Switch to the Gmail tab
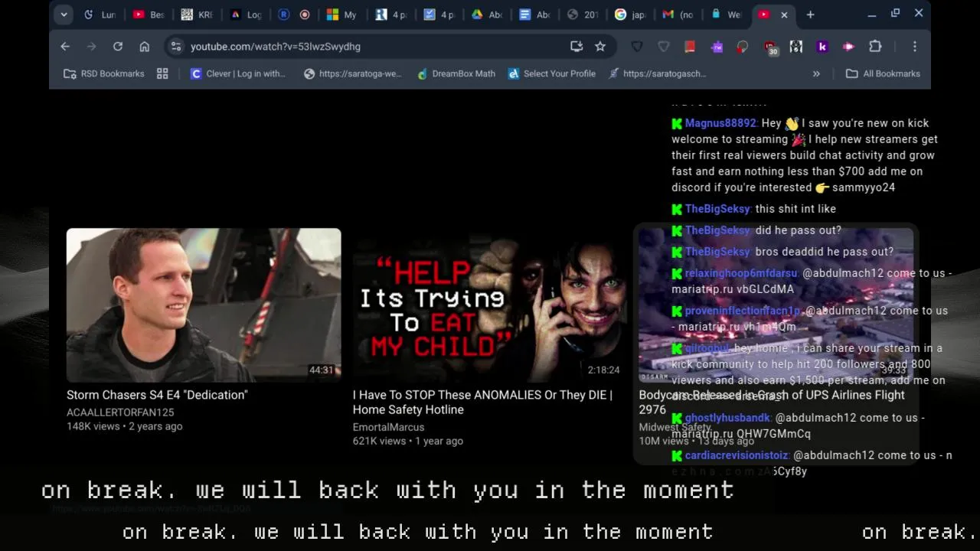Viewport: 980px width, 551px height. [678, 15]
